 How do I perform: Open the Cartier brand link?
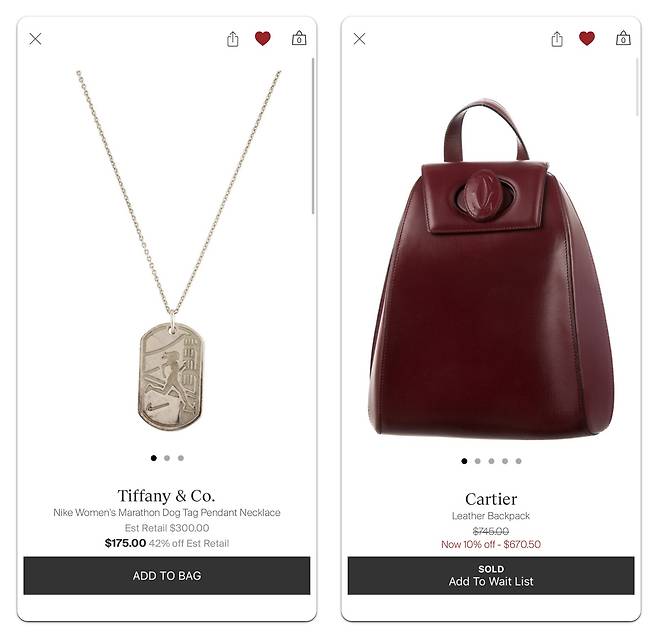[491, 499]
